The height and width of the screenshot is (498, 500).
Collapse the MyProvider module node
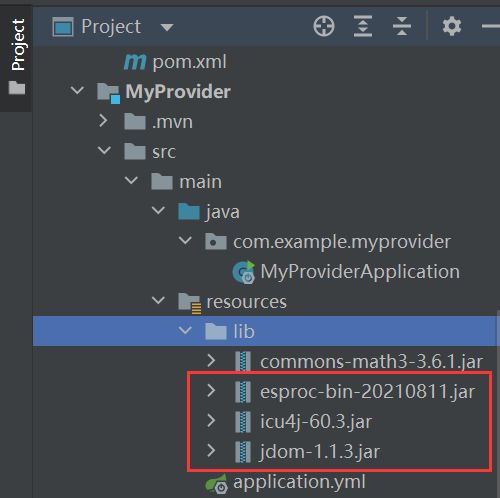(77, 90)
